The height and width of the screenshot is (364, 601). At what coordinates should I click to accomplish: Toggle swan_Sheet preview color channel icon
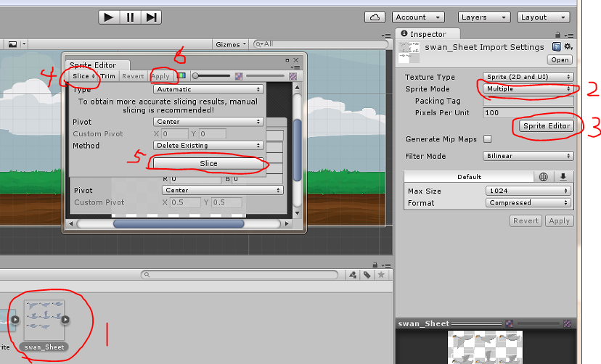tap(509, 324)
